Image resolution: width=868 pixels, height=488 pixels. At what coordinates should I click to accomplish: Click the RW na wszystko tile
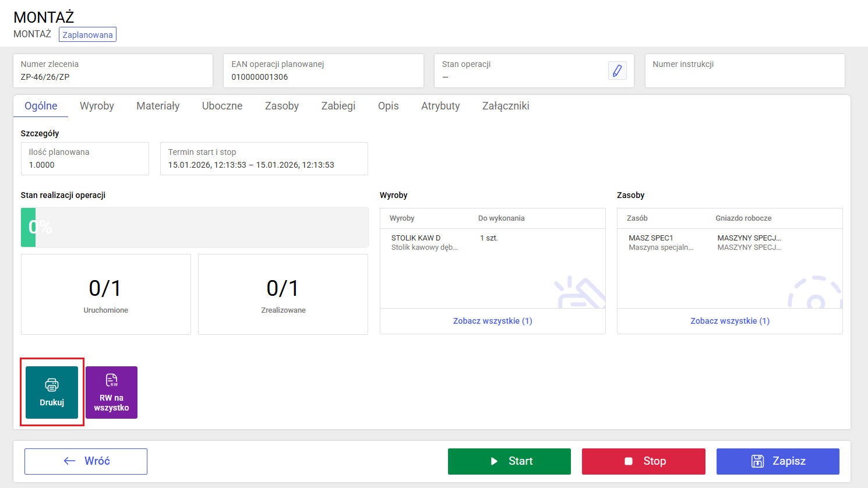(111, 392)
